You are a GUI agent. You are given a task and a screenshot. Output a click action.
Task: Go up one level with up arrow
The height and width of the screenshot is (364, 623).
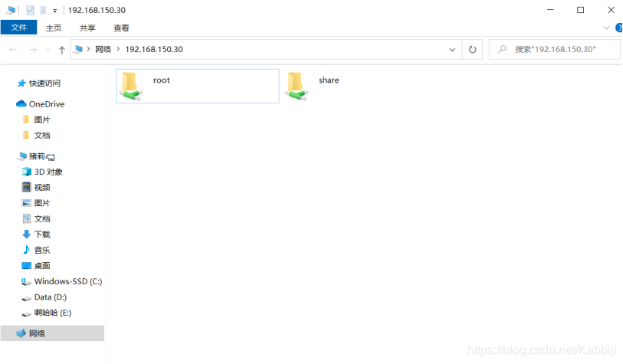pos(61,50)
